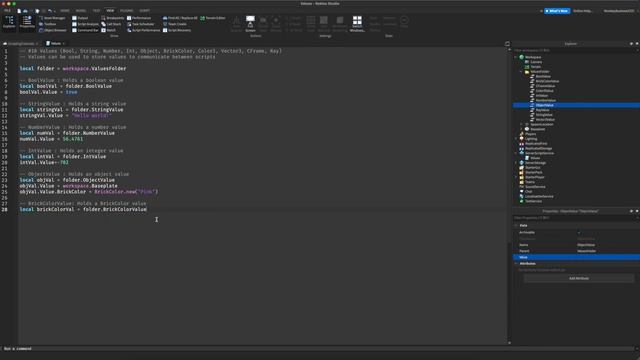640x360 pixels.
Task: Select the first document tab beside Values
Action: [x=20, y=43]
